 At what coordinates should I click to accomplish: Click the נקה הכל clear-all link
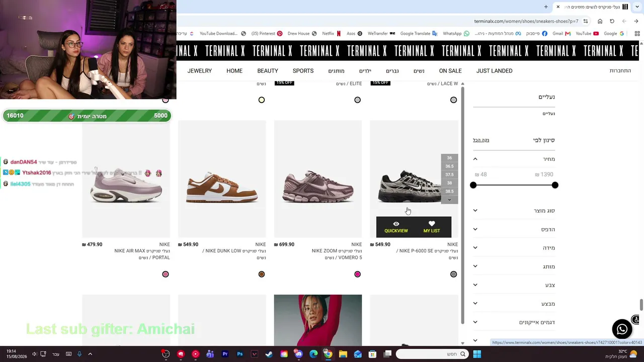[x=481, y=140]
